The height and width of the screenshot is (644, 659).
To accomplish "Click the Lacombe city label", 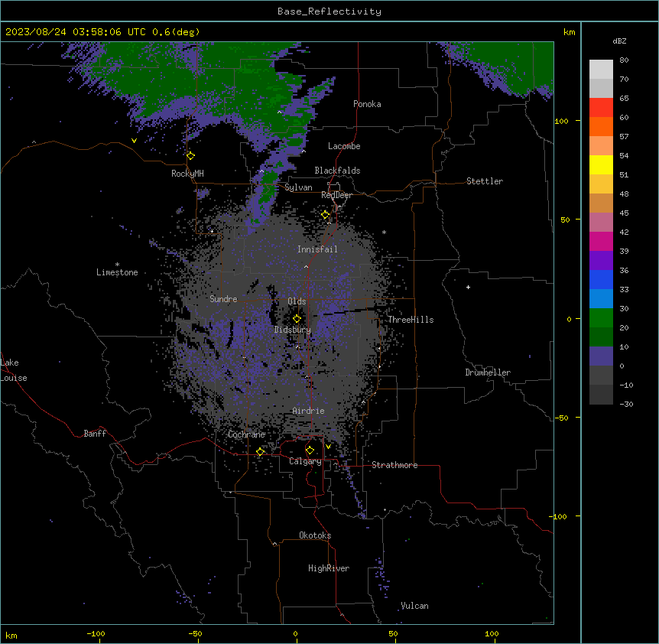I will tap(344, 146).
